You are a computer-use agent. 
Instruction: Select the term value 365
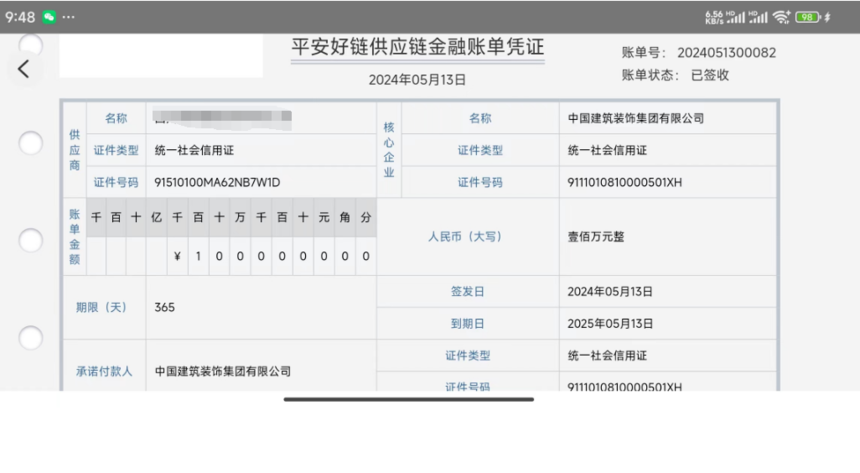coord(165,307)
